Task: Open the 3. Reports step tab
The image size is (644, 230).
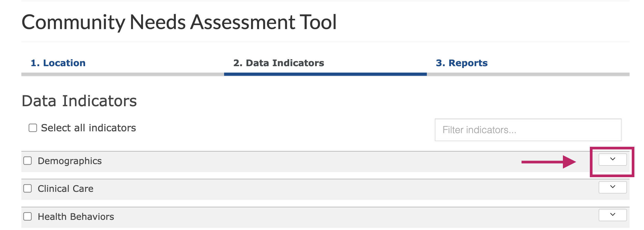Action: tap(462, 63)
